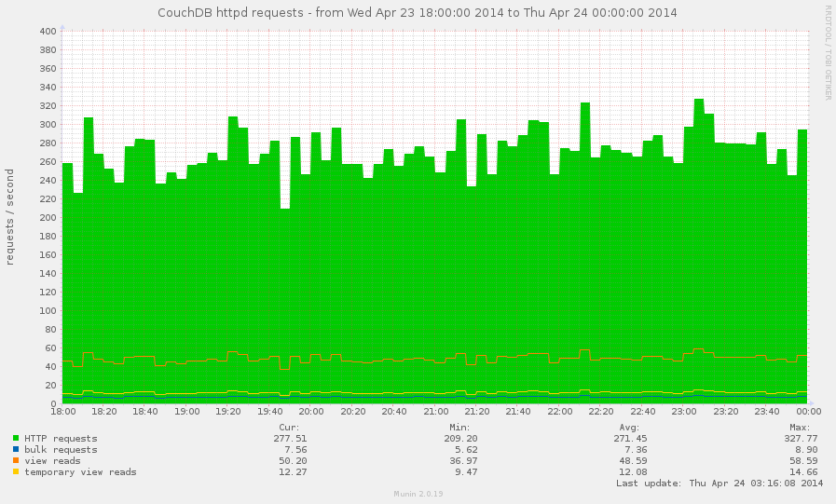Click view reads max value 58.59

click(803, 461)
